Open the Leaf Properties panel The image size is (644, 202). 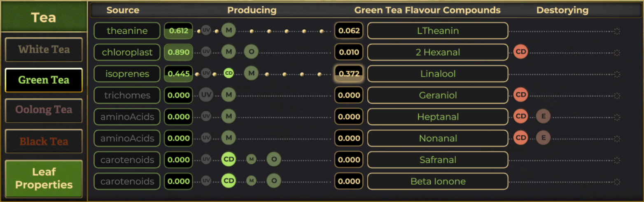point(44,179)
